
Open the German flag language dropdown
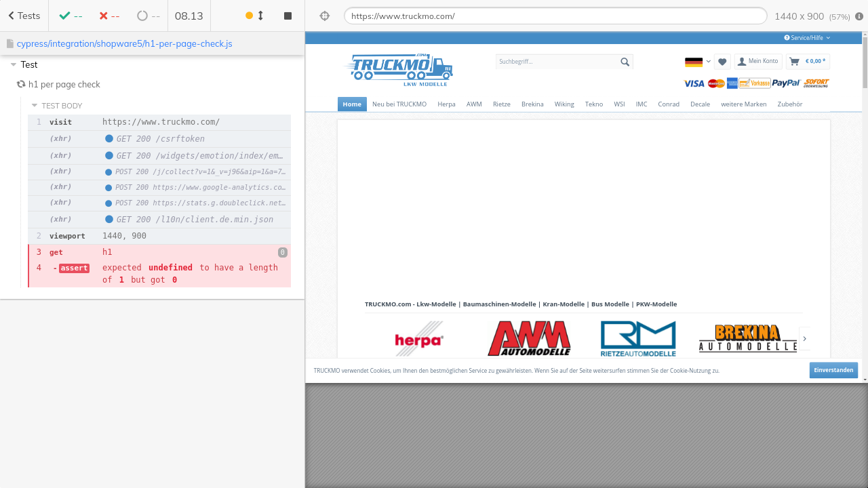(x=697, y=62)
